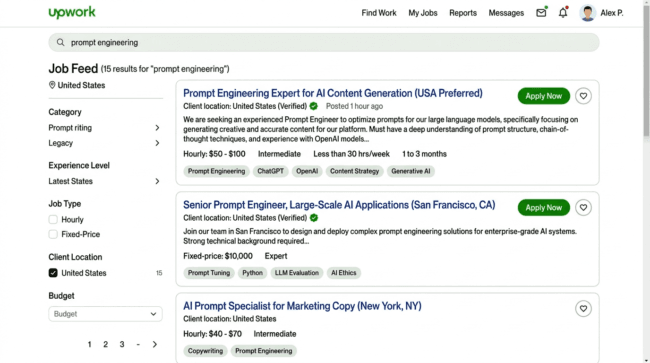Open the Budget dropdown
Screen dimensions: 650x363
click(x=105, y=314)
